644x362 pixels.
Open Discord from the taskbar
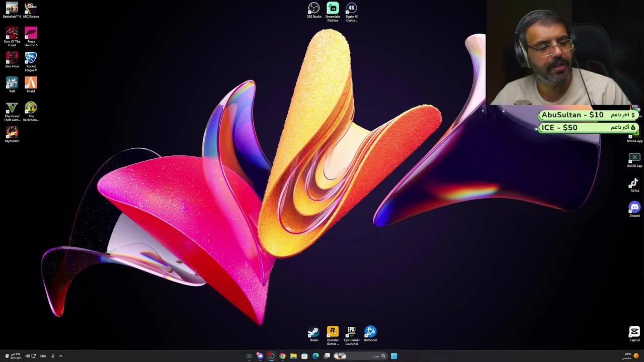click(x=260, y=356)
